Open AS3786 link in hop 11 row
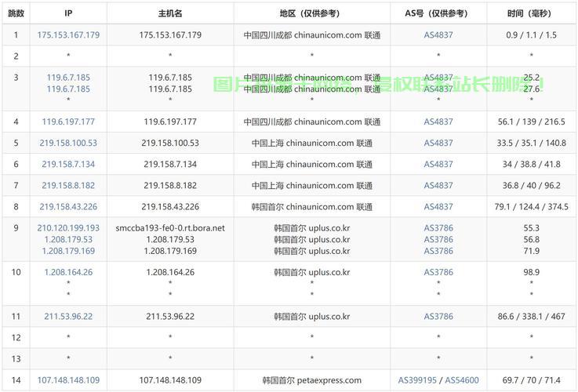This screenshot has width=578, height=392. click(438, 317)
